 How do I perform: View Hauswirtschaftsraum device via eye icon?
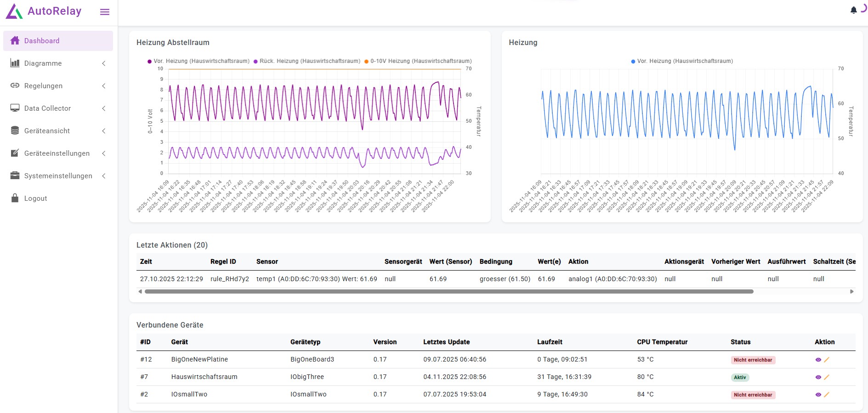[x=818, y=377]
